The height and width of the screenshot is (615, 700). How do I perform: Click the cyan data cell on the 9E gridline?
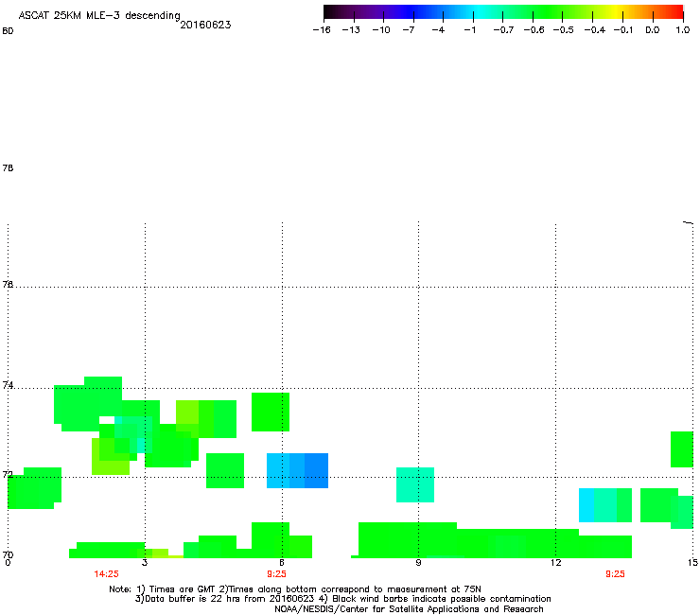tap(415, 485)
